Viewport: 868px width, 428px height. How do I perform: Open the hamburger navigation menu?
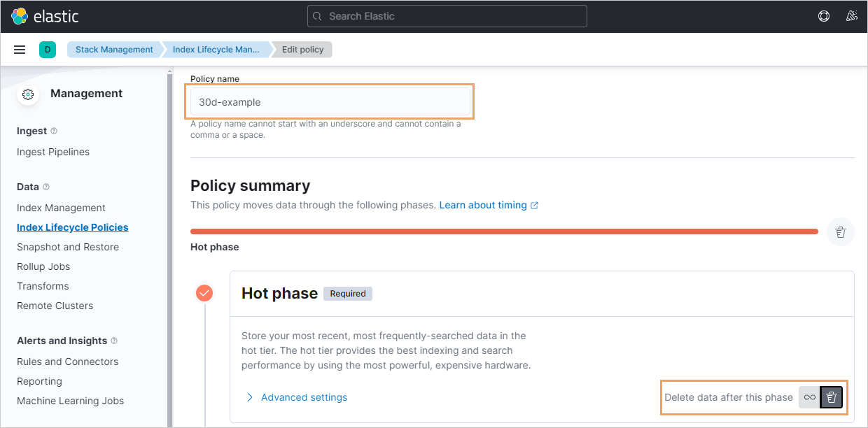click(x=20, y=50)
